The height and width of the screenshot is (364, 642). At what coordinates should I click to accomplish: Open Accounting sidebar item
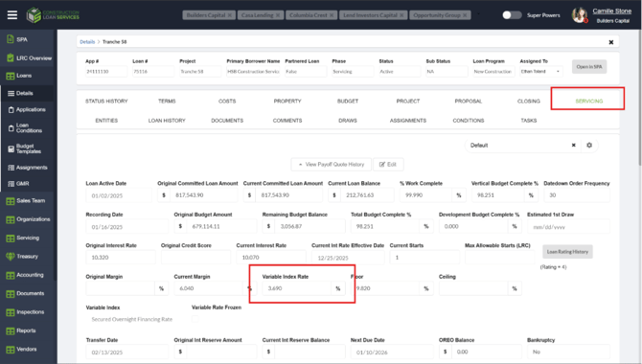pos(25,275)
